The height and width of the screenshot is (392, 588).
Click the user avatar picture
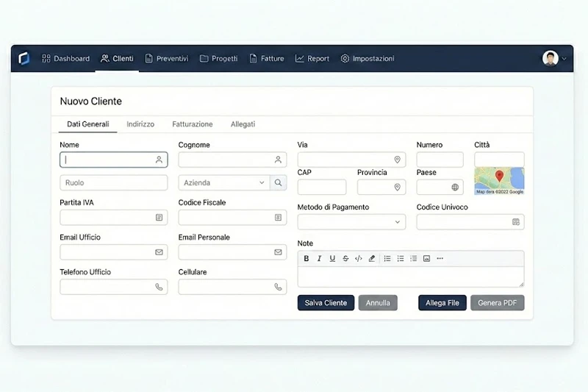pos(550,59)
